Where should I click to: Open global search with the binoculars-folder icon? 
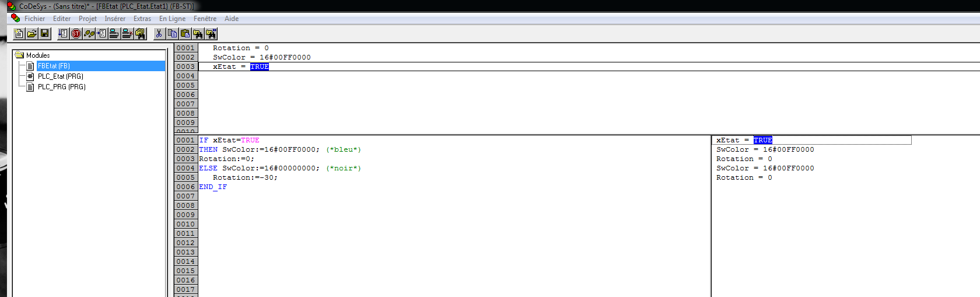pyautogui.click(x=140, y=33)
